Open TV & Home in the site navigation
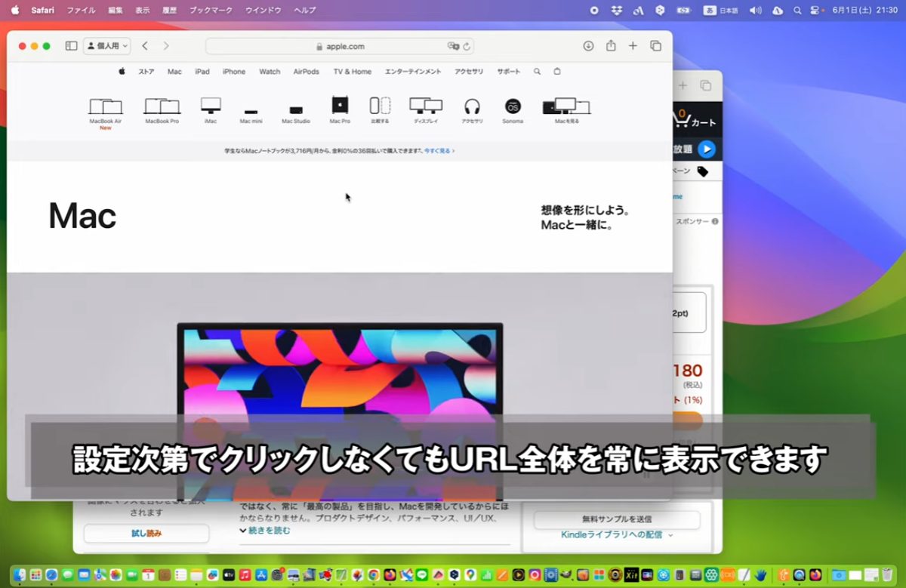 [353, 72]
